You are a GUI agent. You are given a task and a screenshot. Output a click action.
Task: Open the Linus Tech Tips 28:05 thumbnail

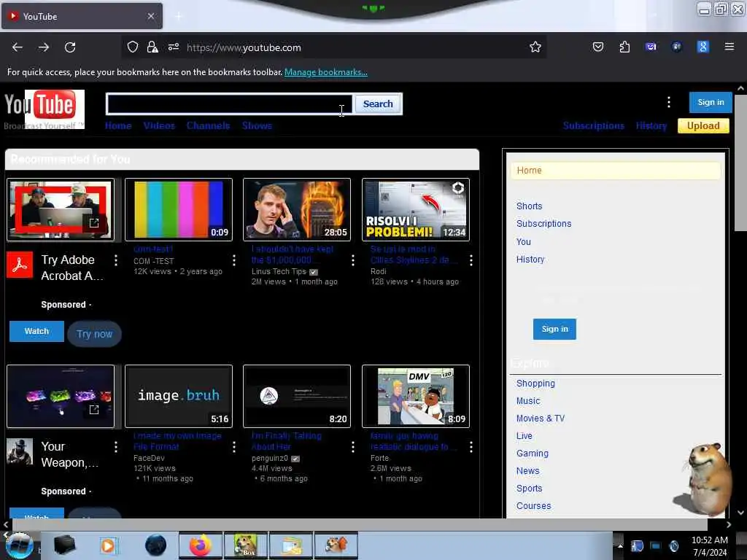297,209
